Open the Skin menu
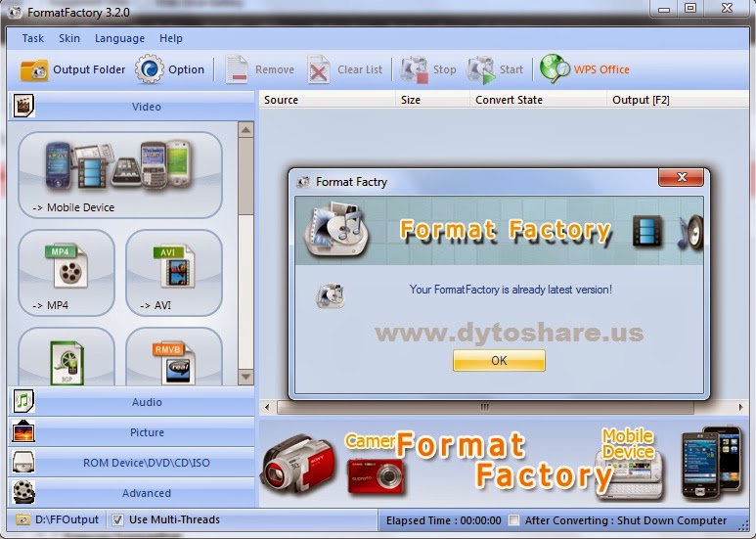This screenshot has height=539, width=756. (x=69, y=38)
